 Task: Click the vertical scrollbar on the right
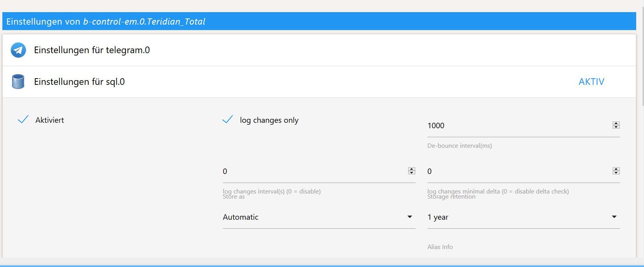(x=642, y=59)
